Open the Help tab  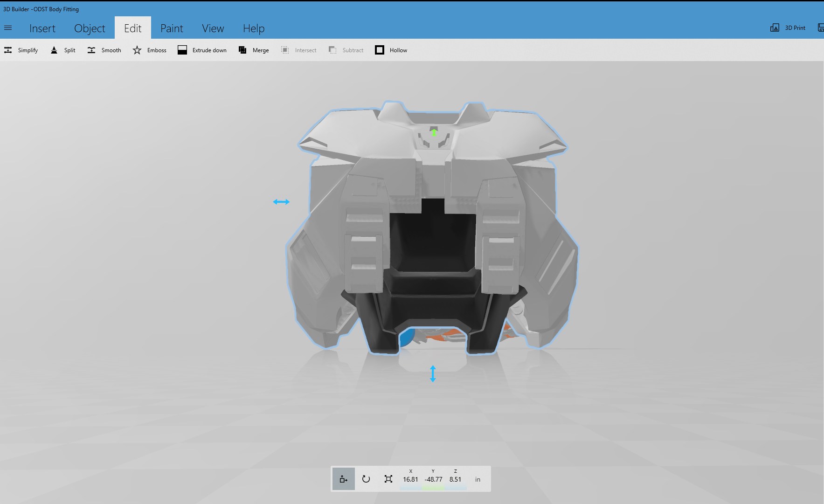[x=254, y=28]
